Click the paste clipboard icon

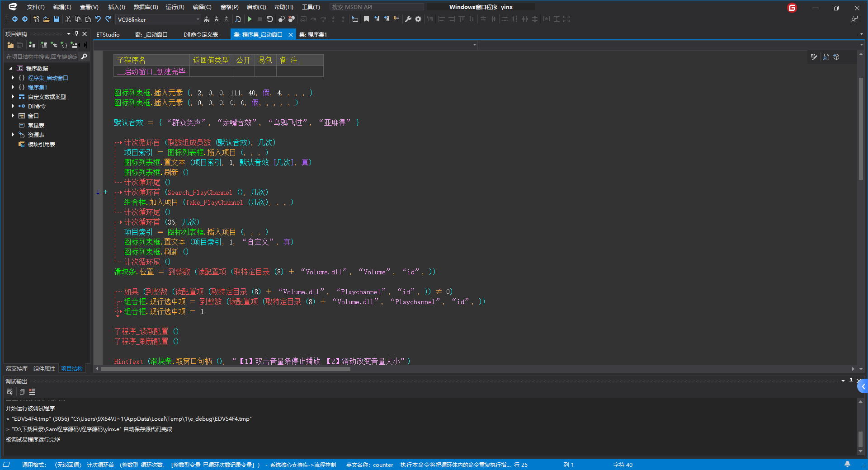[x=88, y=19]
